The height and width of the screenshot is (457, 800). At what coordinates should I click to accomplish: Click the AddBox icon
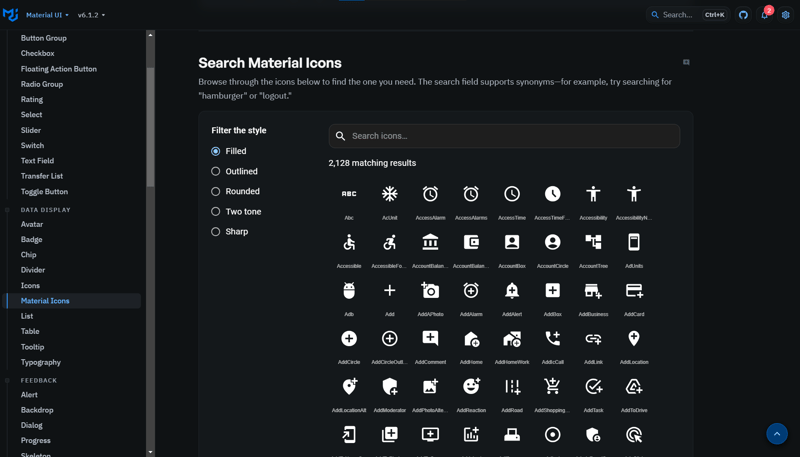[x=553, y=290]
